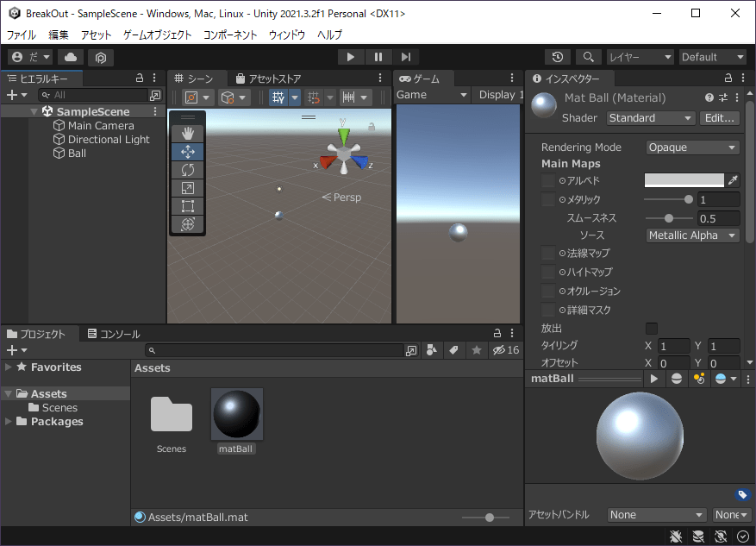Click the albedo color swatch
This screenshot has height=546, width=756.
tap(684, 180)
